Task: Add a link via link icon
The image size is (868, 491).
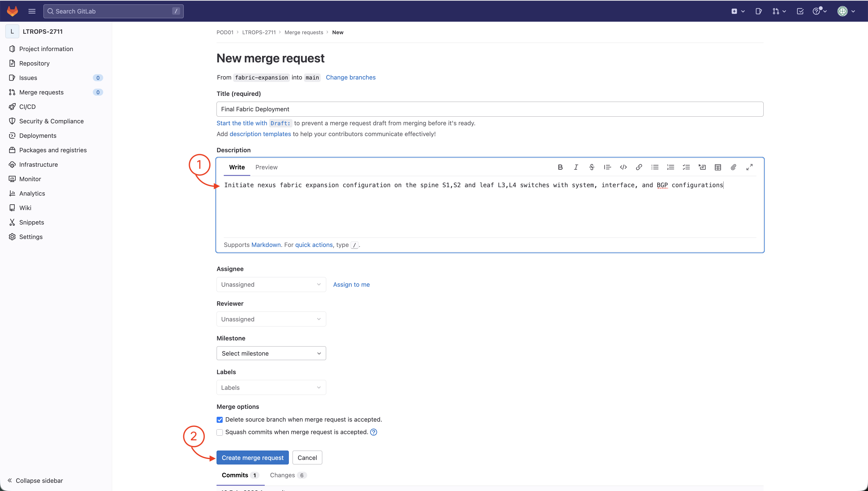Action: tap(639, 167)
